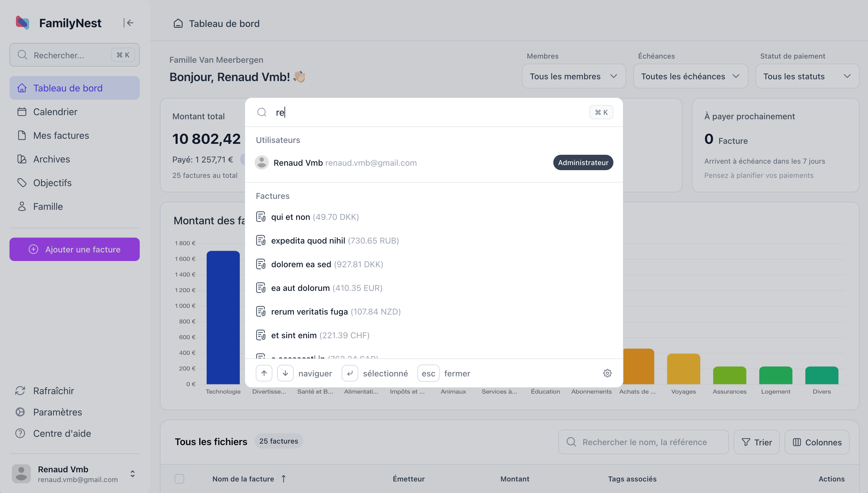868x493 pixels.
Task: Open Centre d'aide help icon
Action: pyautogui.click(x=20, y=434)
